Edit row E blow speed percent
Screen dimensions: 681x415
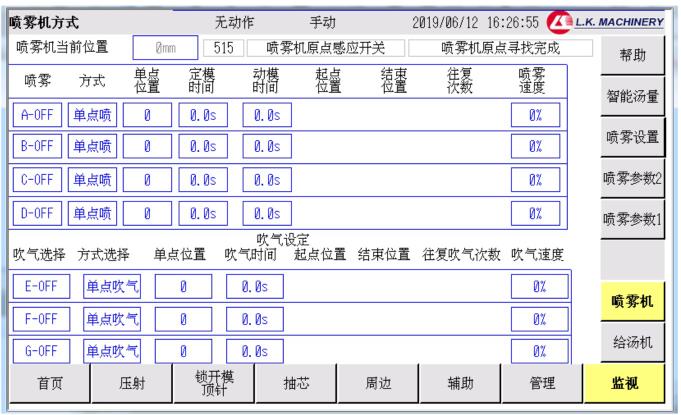tap(539, 287)
